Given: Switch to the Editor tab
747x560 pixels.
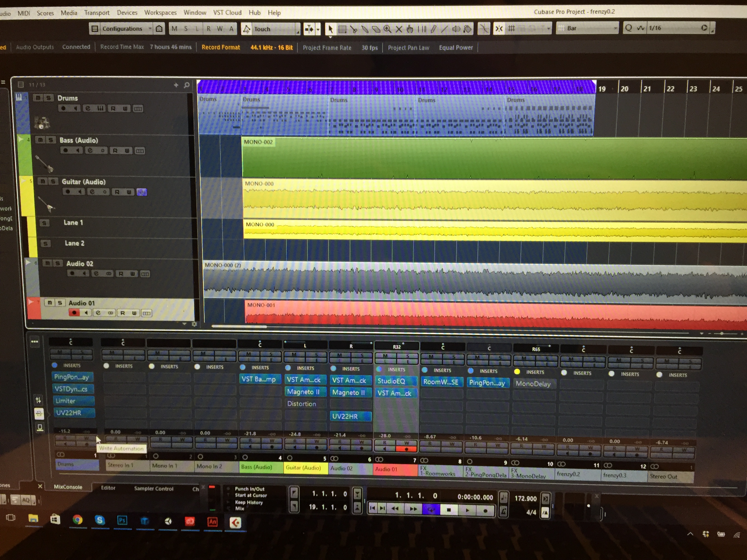Looking at the screenshot, I should (108, 488).
